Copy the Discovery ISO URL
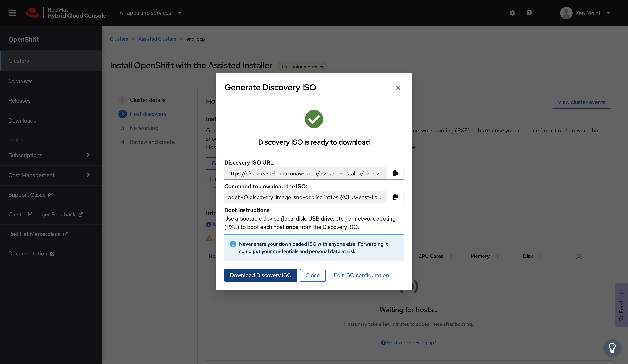The image size is (628, 364). click(x=395, y=173)
